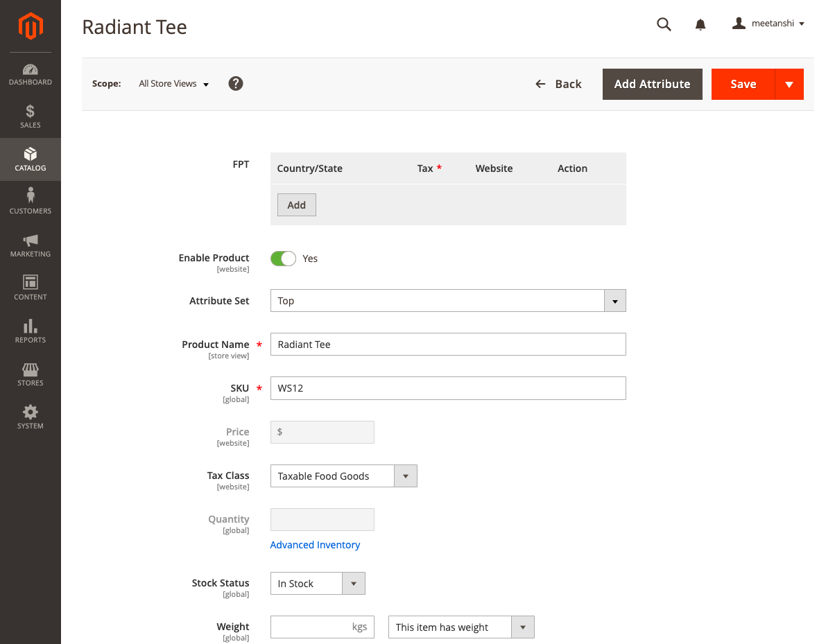
Task: Click the Action column header
Action: click(572, 168)
